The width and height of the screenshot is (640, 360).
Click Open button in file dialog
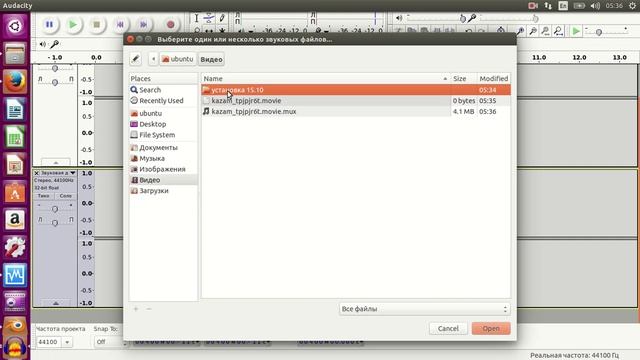coord(491,329)
